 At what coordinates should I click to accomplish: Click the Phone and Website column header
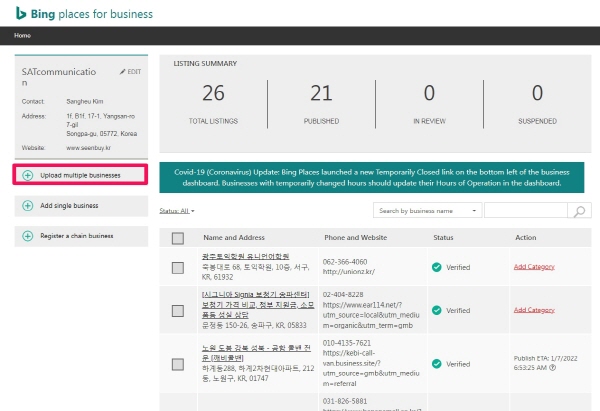click(355, 237)
